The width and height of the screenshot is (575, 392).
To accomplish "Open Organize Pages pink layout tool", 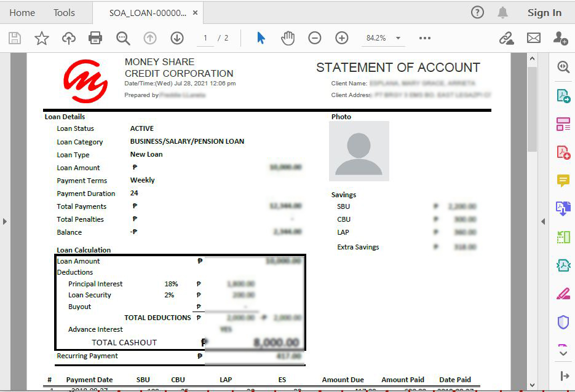I will (x=563, y=124).
